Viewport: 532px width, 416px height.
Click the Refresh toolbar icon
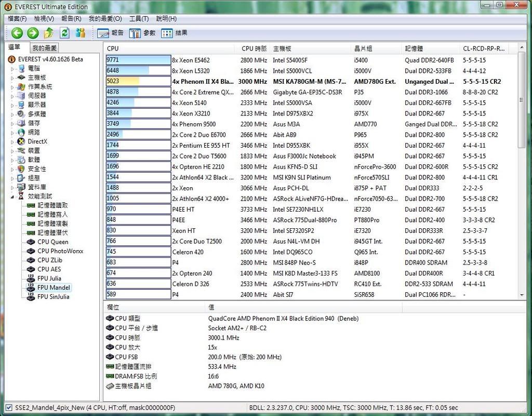tap(64, 33)
